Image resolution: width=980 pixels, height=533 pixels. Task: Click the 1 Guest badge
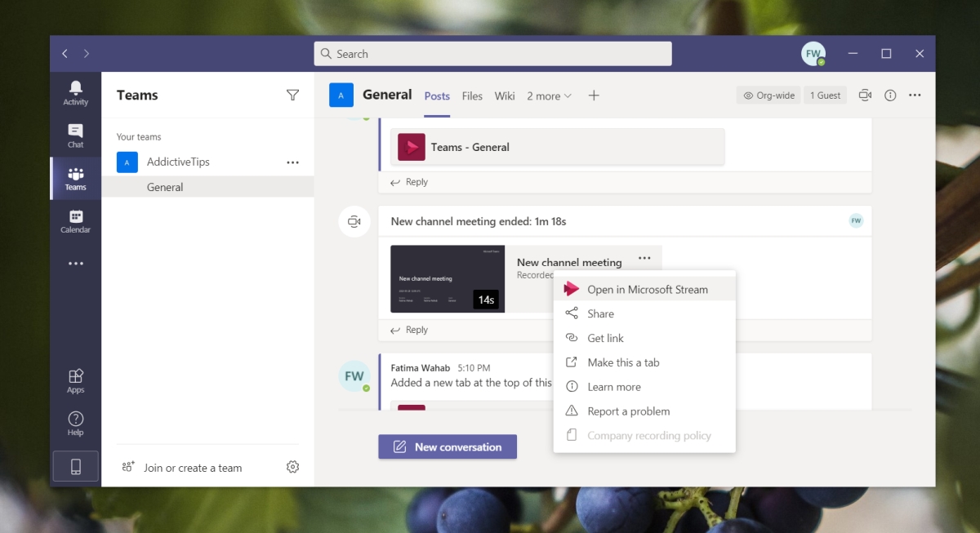[825, 95]
